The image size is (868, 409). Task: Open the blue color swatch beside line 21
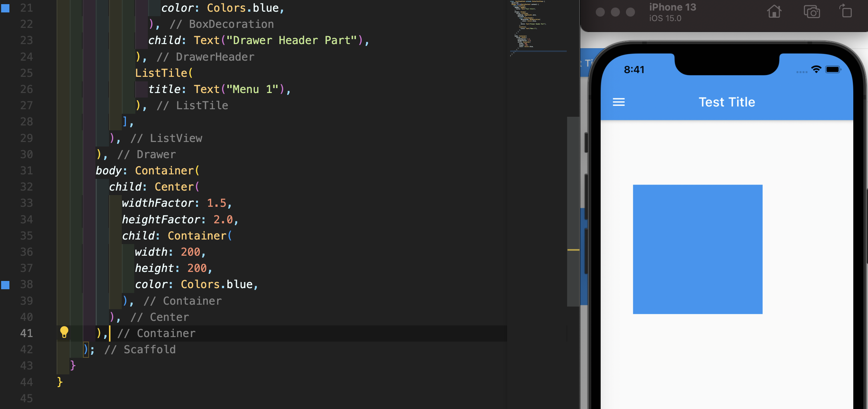(5, 8)
